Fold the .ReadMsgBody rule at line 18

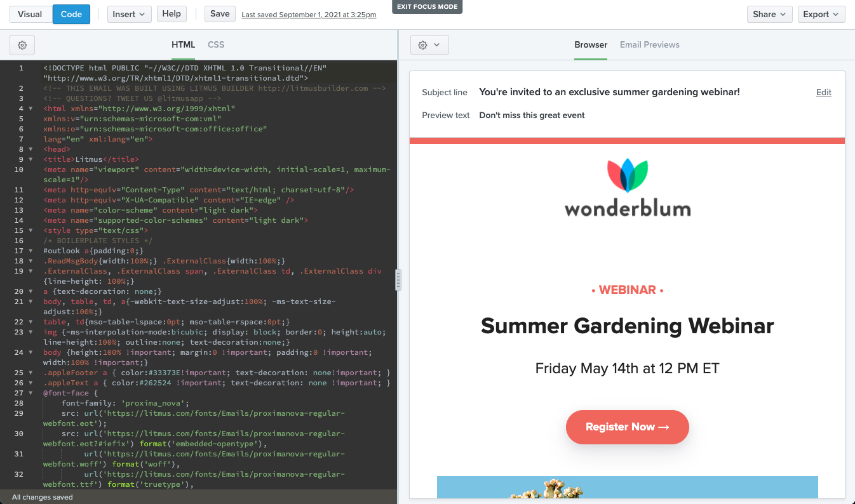pos(31,261)
